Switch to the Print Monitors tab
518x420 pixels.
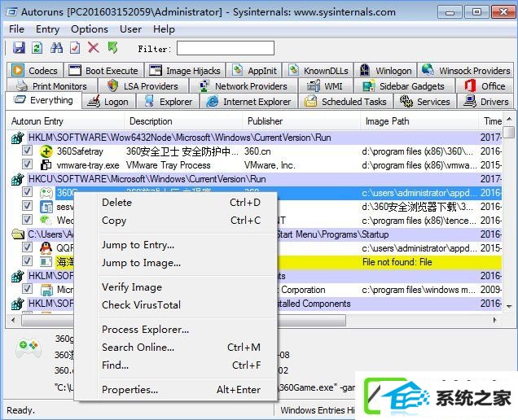tap(52, 85)
